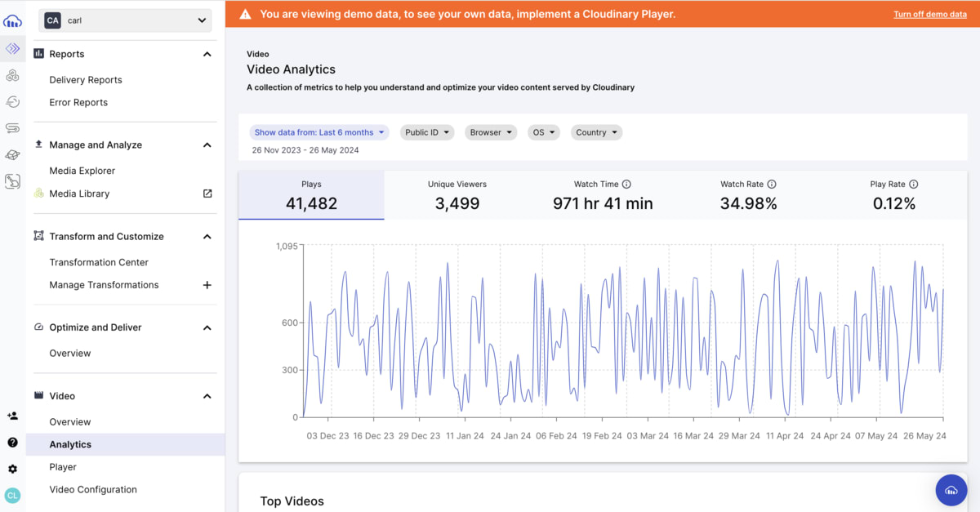This screenshot has width=980, height=512.
Task: Click the CL user avatar
Action: click(12, 495)
